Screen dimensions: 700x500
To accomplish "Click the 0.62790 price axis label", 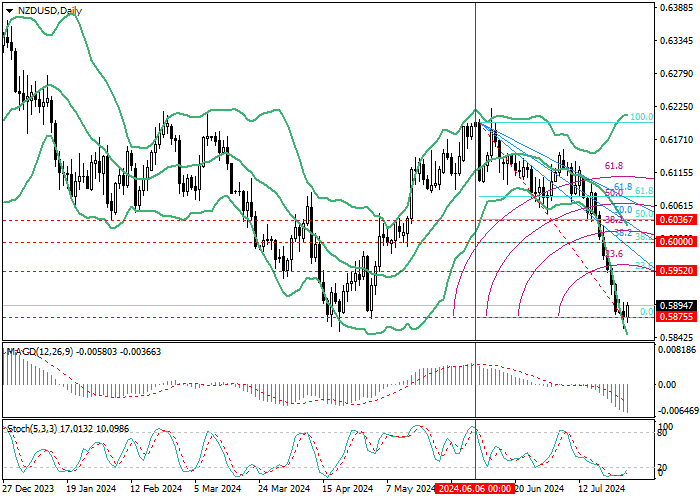I will (x=676, y=74).
